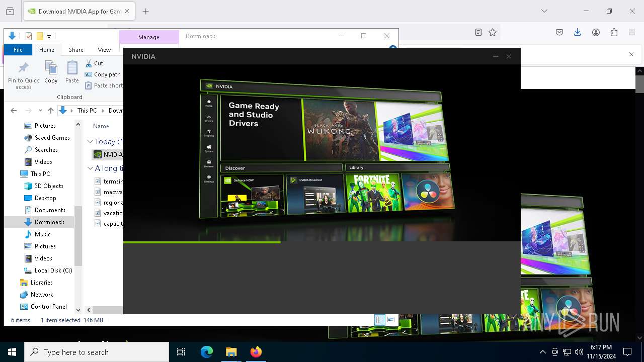This screenshot has width=644, height=362.
Task: Open the Manage contextual ribbon tab
Action: tap(149, 37)
